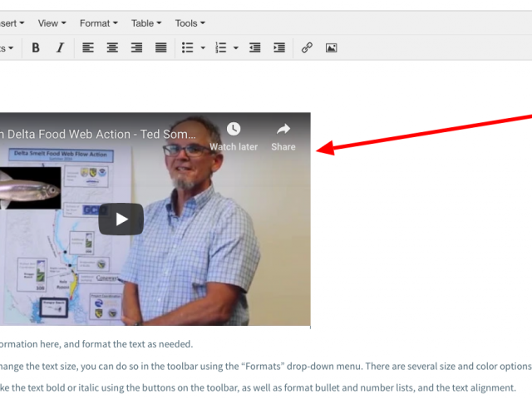Apply italic formatting with the I button
Viewport: 532px width, 399px height.
point(60,48)
